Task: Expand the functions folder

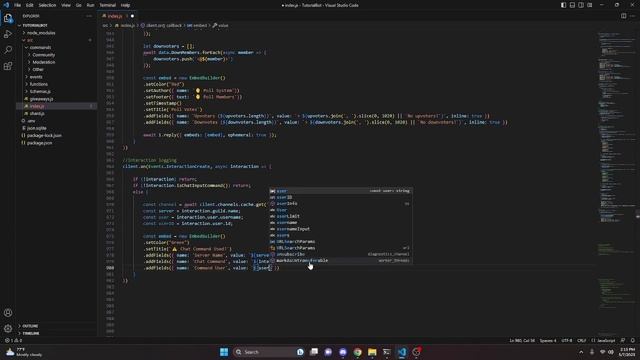Action: pos(38,84)
